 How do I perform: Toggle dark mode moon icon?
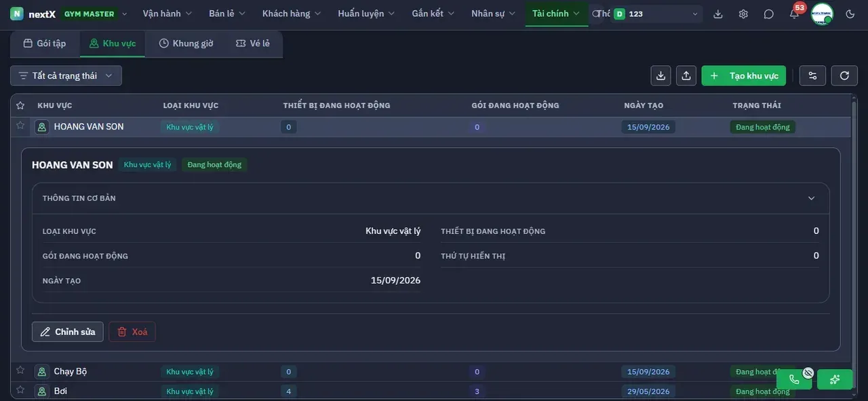850,14
